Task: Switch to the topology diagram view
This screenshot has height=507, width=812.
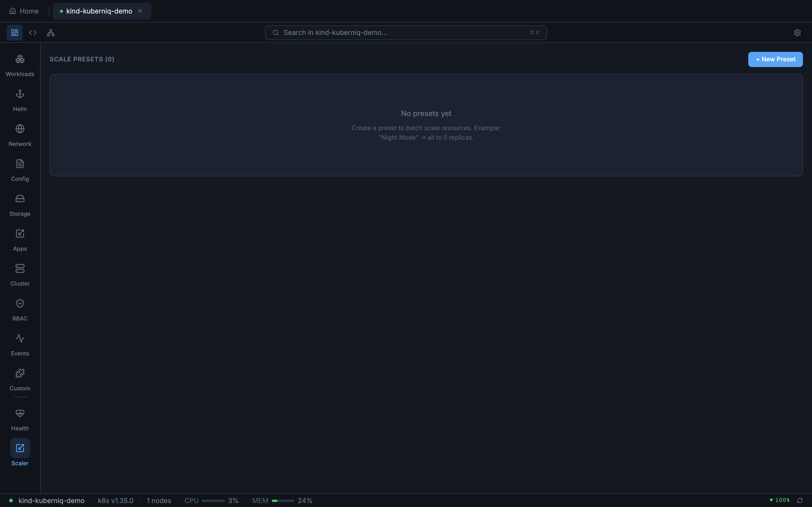Action: pyautogui.click(x=51, y=32)
